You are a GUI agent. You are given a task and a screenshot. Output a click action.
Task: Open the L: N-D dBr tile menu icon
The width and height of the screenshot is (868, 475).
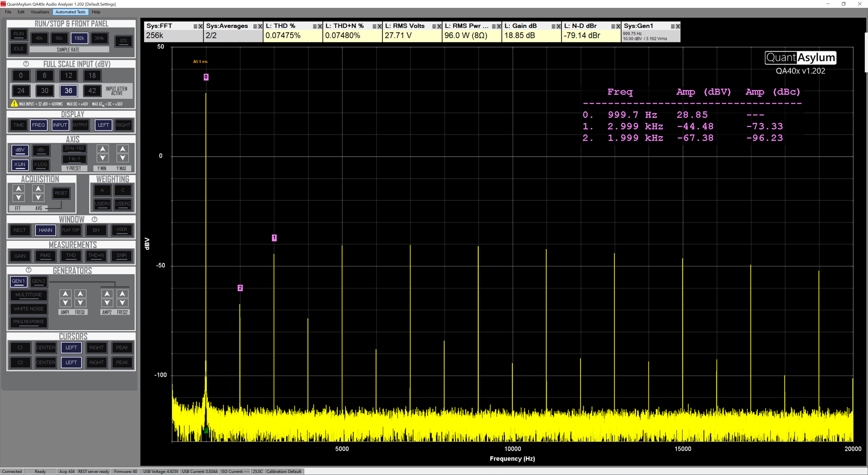pyautogui.click(x=613, y=26)
